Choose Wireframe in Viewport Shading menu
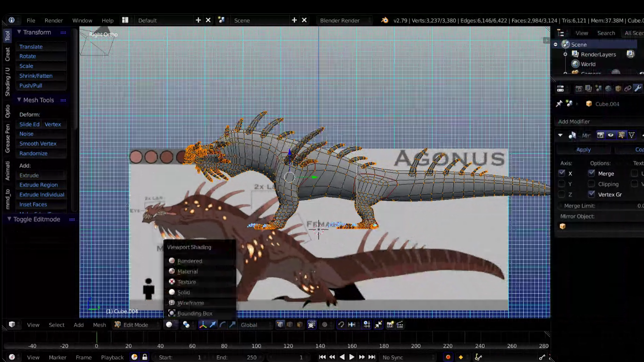 point(191,303)
